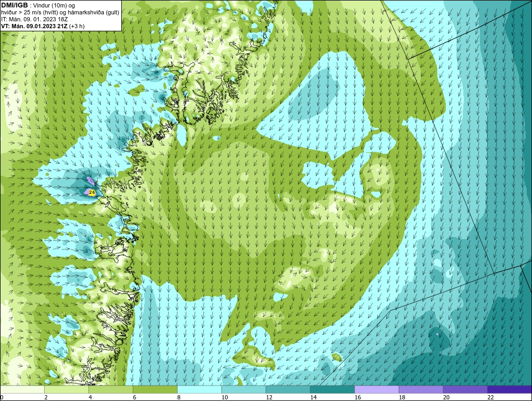The width and height of the screenshot is (532, 401).
Task: Click the small pink marker in southeast sea
Action: click(x=437, y=334)
